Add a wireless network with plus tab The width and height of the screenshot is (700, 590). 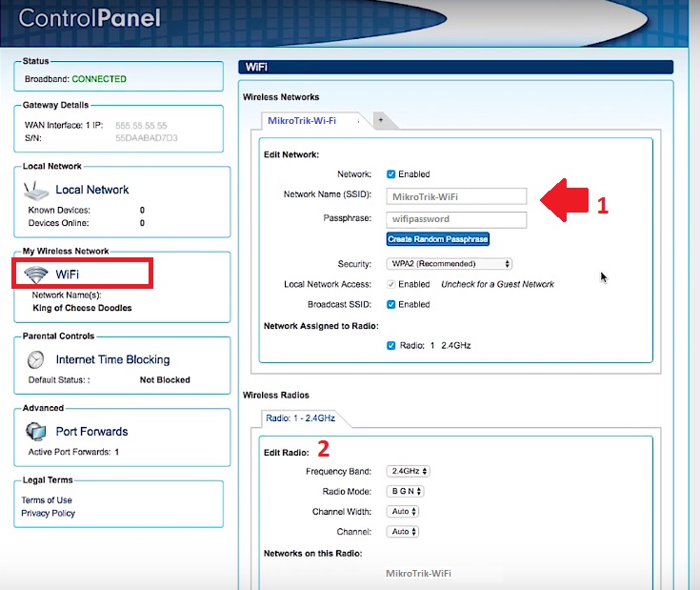381,120
